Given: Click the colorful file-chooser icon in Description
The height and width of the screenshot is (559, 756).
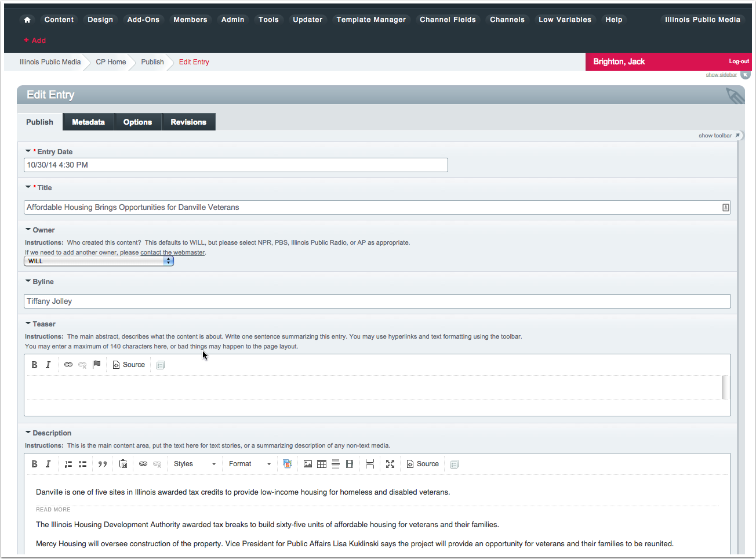Looking at the screenshot, I should pos(287,464).
